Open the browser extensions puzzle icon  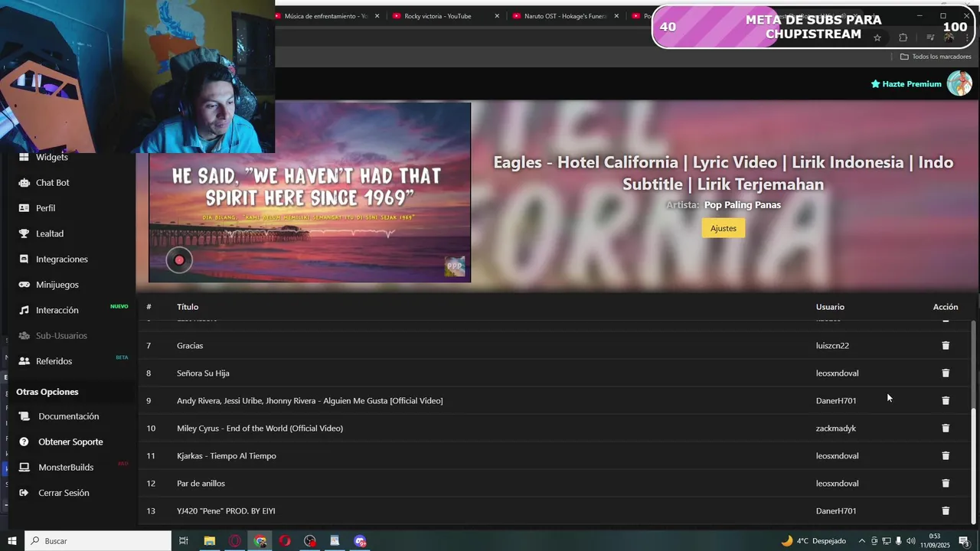tap(903, 37)
